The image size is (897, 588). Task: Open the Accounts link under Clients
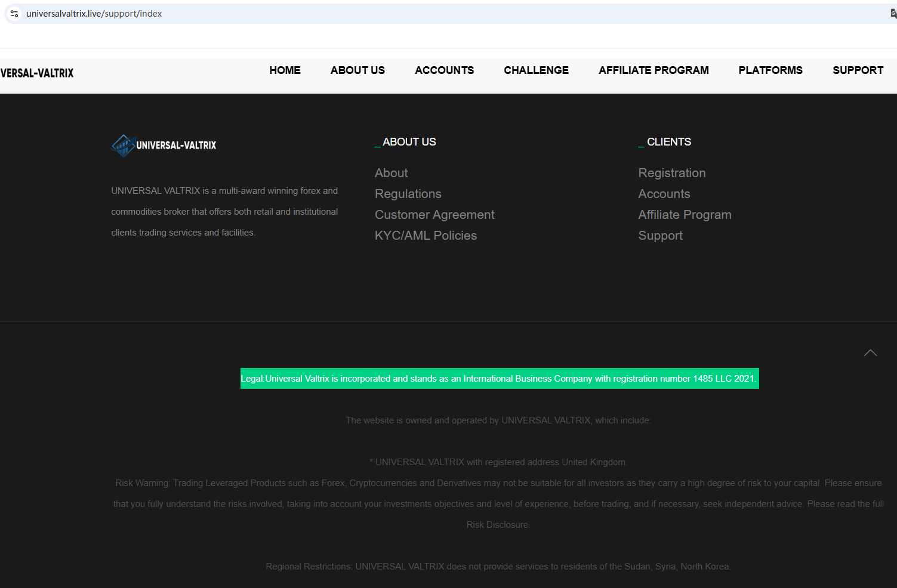(x=664, y=194)
